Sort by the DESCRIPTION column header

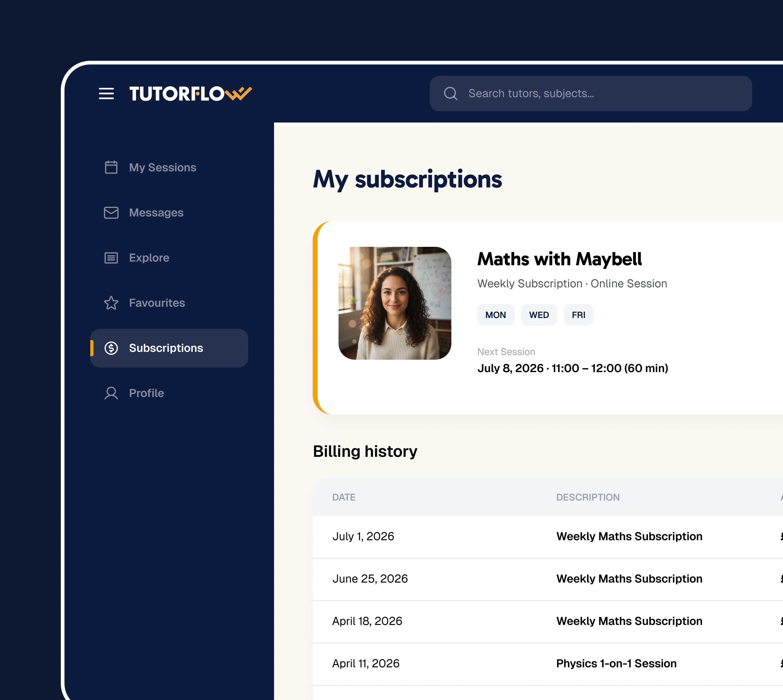(x=588, y=497)
